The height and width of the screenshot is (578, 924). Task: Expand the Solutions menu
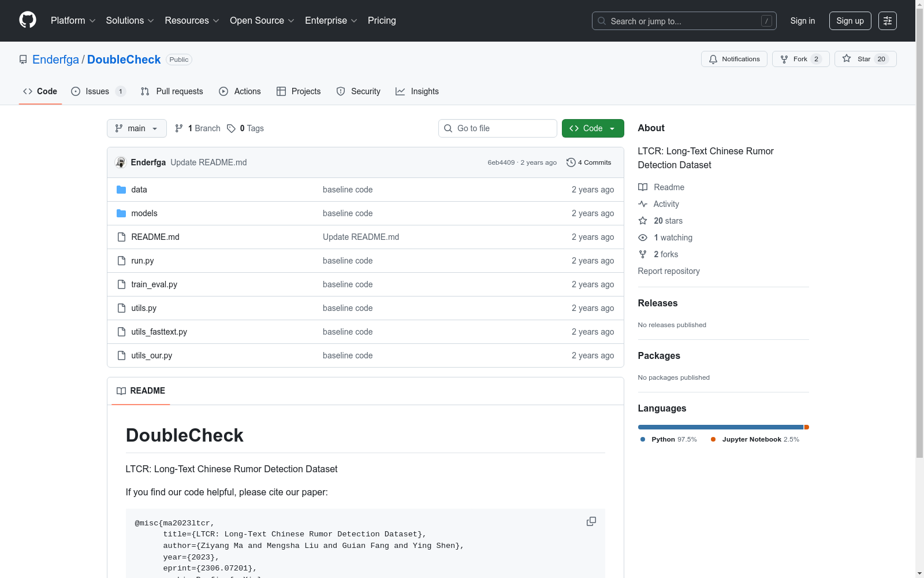click(130, 21)
